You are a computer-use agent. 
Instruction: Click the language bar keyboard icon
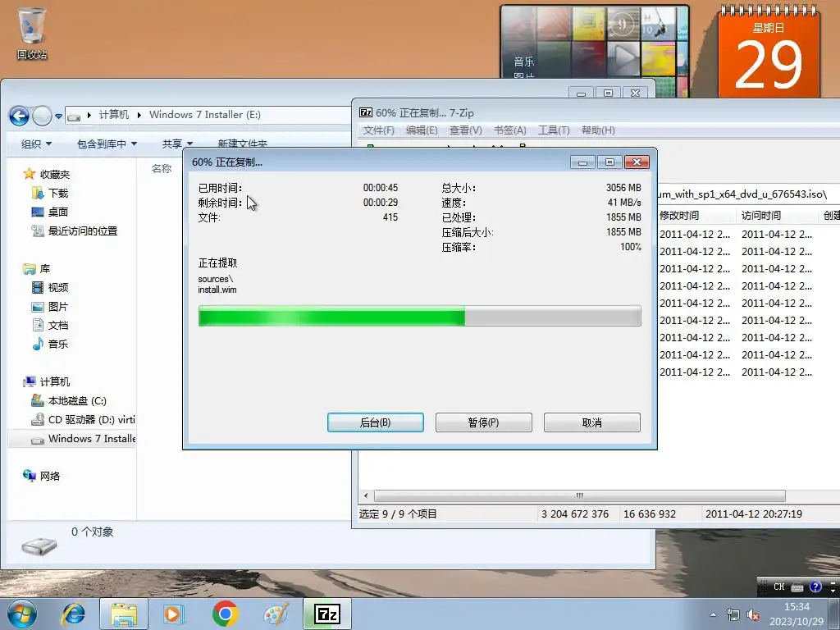coord(797,587)
